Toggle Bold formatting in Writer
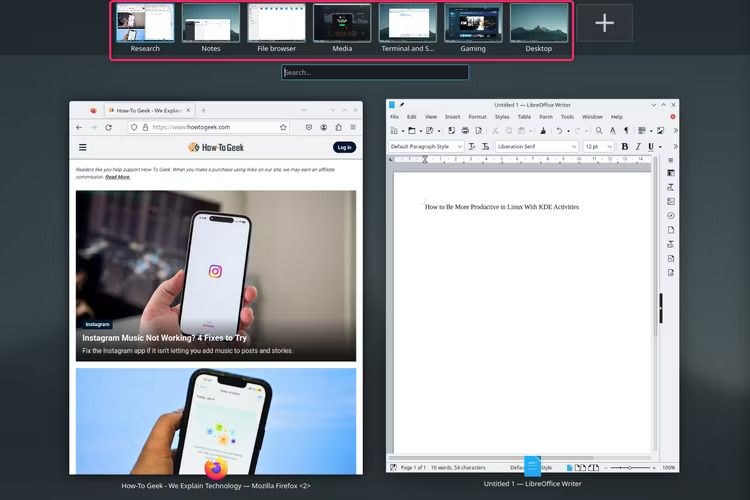Viewport: 750px width, 500px height. [624, 146]
